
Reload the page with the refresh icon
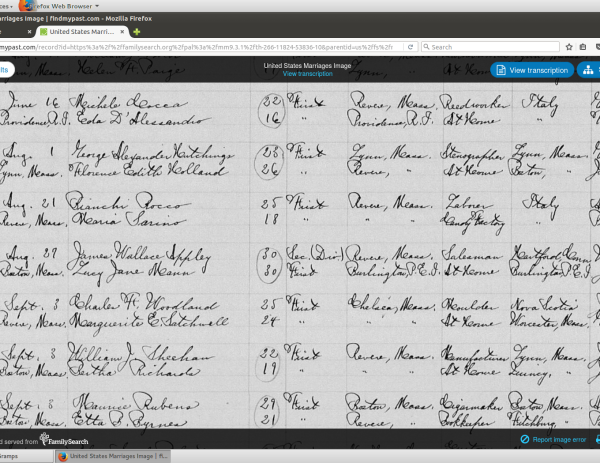[x=410, y=46]
